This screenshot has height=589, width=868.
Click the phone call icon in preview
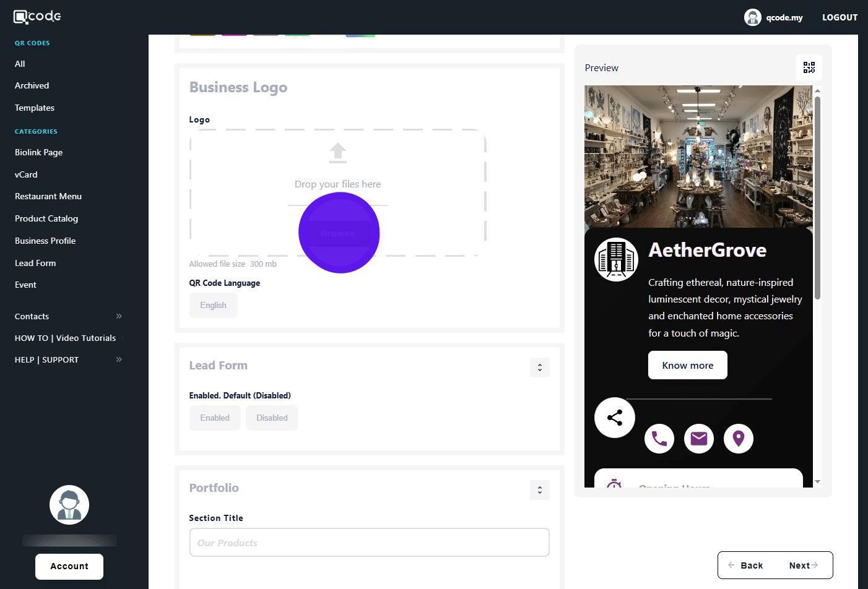pyautogui.click(x=659, y=439)
